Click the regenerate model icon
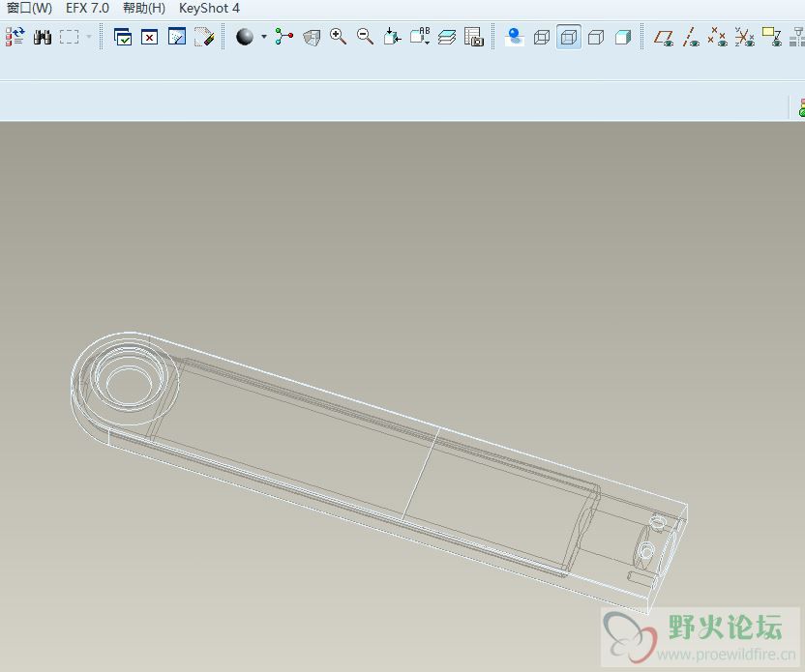This screenshot has width=805, height=672. [x=15, y=37]
